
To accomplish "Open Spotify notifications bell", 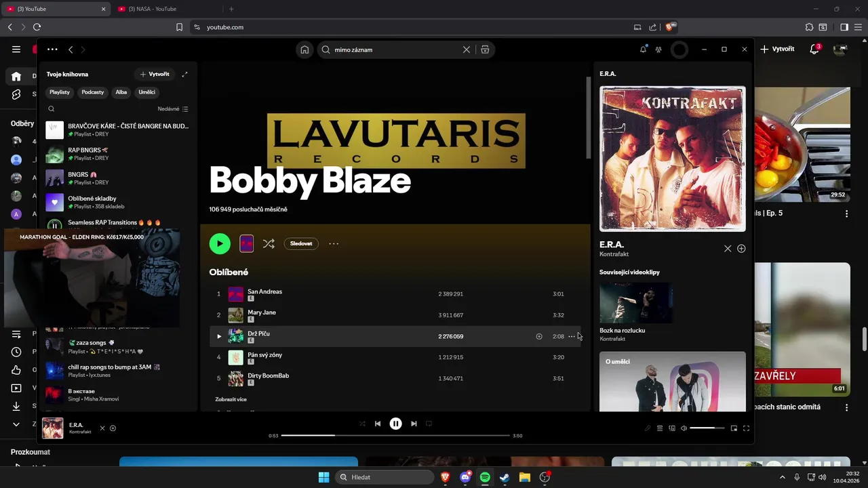I will pyautogui.click(x=643, y=49).
